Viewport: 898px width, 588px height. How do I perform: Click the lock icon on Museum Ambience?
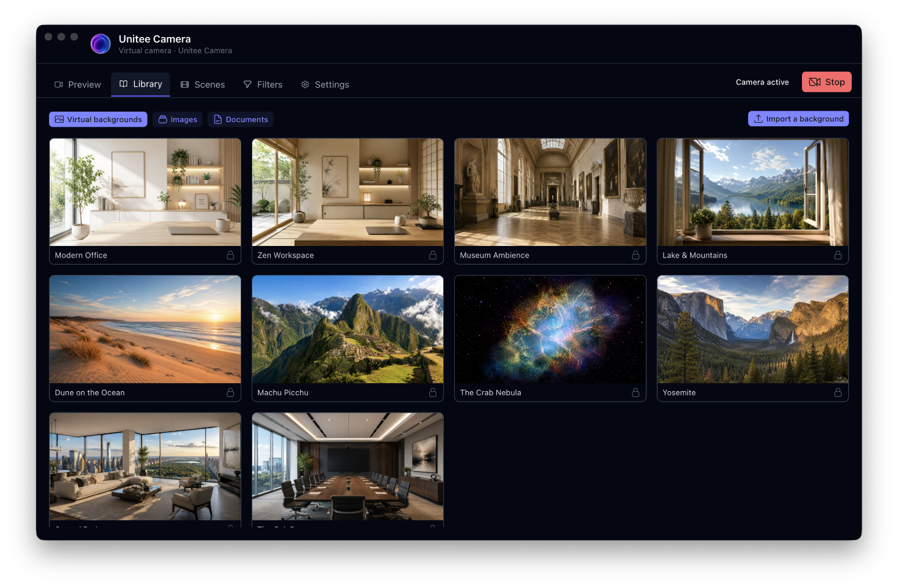(635, 255)
